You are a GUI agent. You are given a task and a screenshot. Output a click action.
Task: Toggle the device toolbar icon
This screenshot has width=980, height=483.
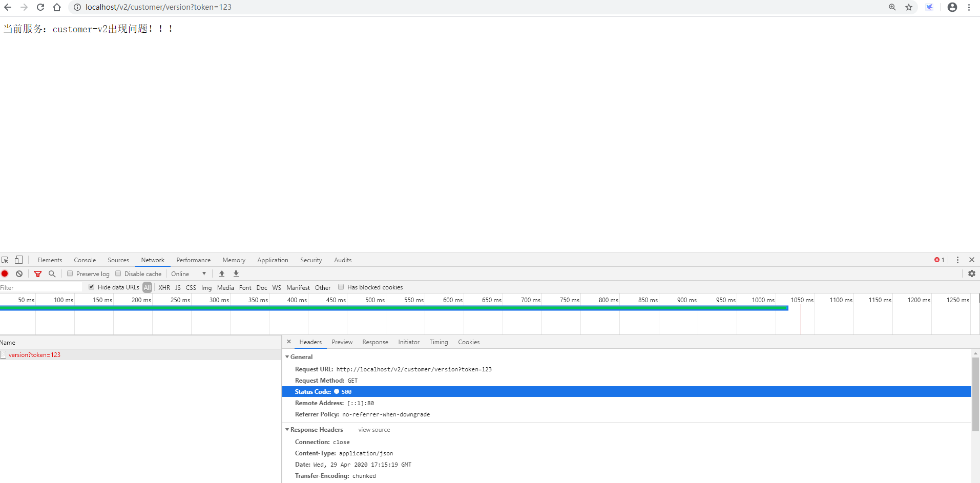tap(18, 260)
